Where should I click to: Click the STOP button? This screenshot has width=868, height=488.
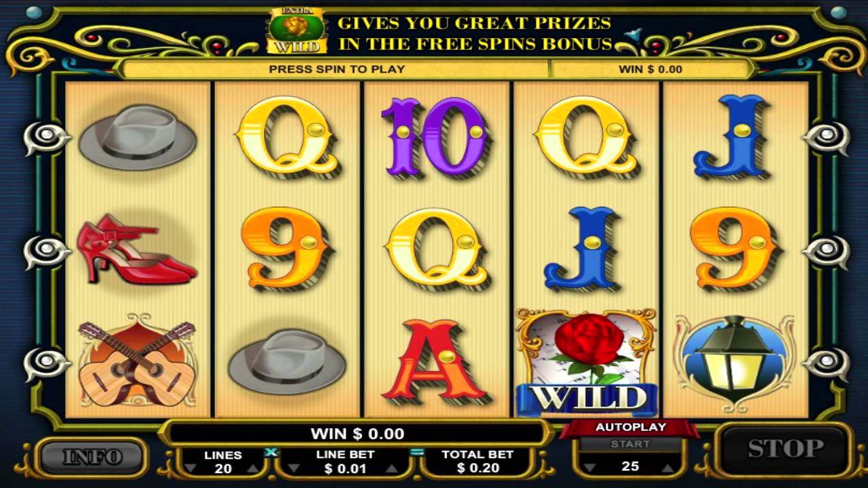coord(785,449)
